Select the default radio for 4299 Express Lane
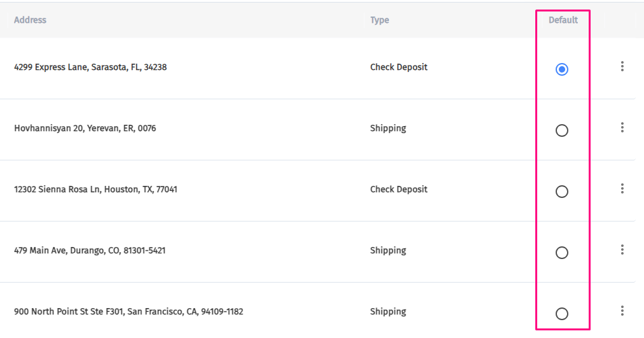This screenshot has height=338, width=644. pos(562,69)
